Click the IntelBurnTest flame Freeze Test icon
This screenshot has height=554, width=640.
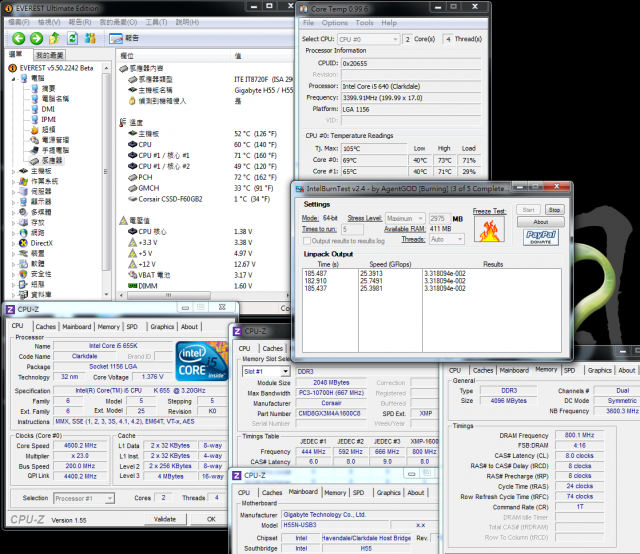click(x=489, y=230)
